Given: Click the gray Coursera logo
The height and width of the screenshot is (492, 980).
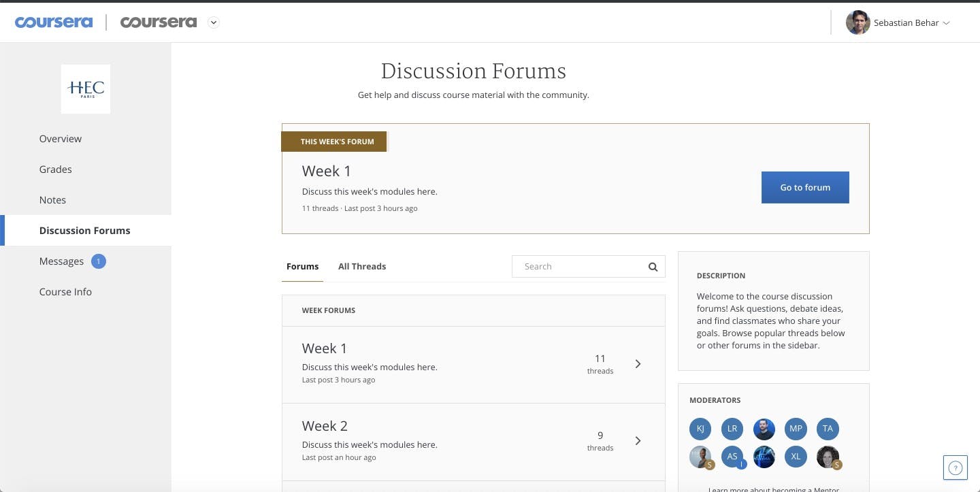Looking at the screenshot, I should click(159, 22).
